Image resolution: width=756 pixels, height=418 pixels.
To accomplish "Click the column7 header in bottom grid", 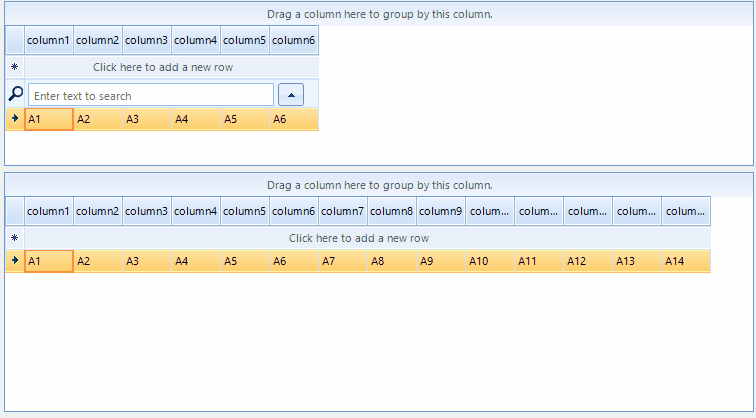I will [343, 211].
